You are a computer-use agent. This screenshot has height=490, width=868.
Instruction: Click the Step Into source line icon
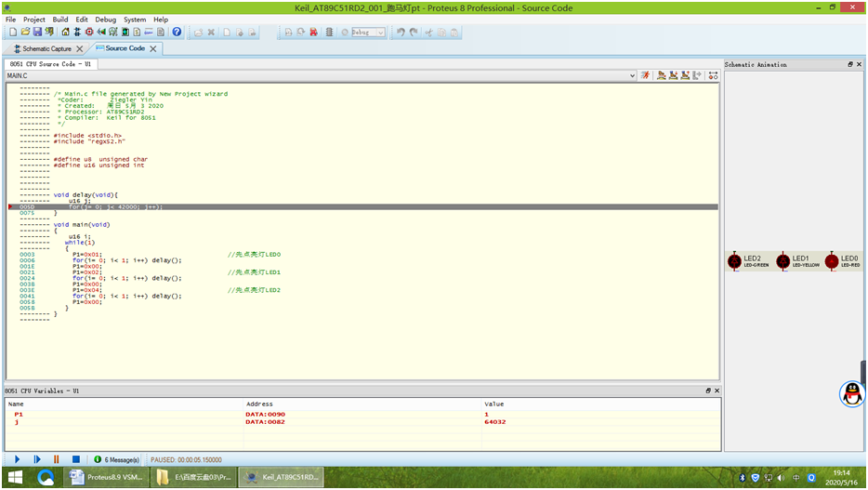point(673,75)
